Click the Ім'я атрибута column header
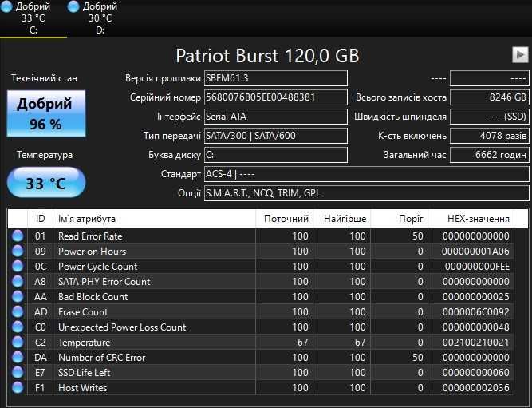 point(155,219)
